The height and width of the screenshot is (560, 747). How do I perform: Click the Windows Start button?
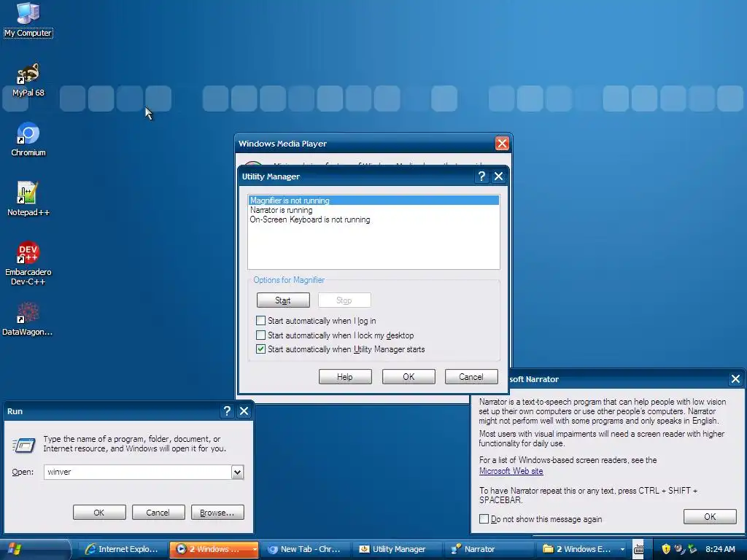[35, 549]
